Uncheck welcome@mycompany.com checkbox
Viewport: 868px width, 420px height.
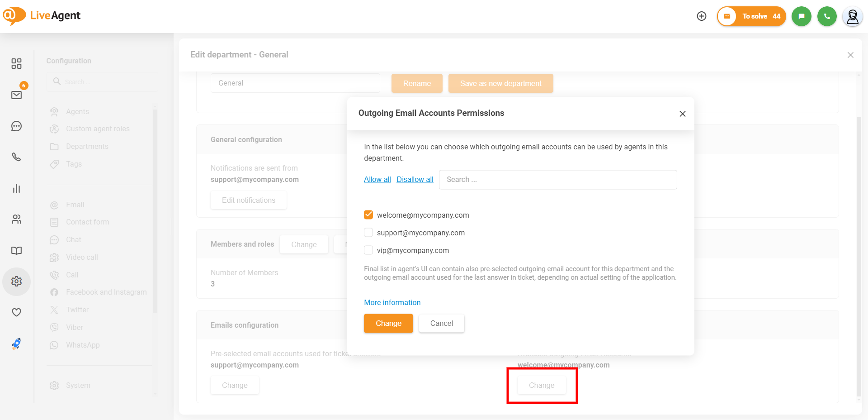[x=368, y=215]
